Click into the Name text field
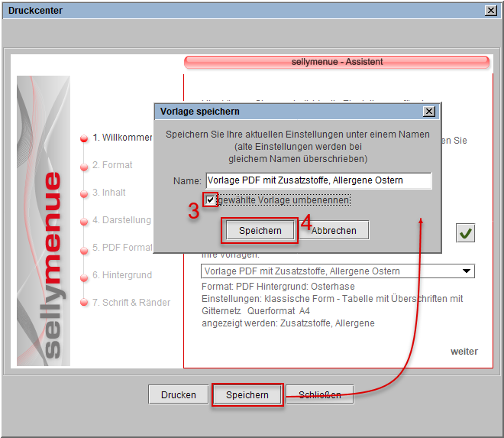 click(318, 181)
